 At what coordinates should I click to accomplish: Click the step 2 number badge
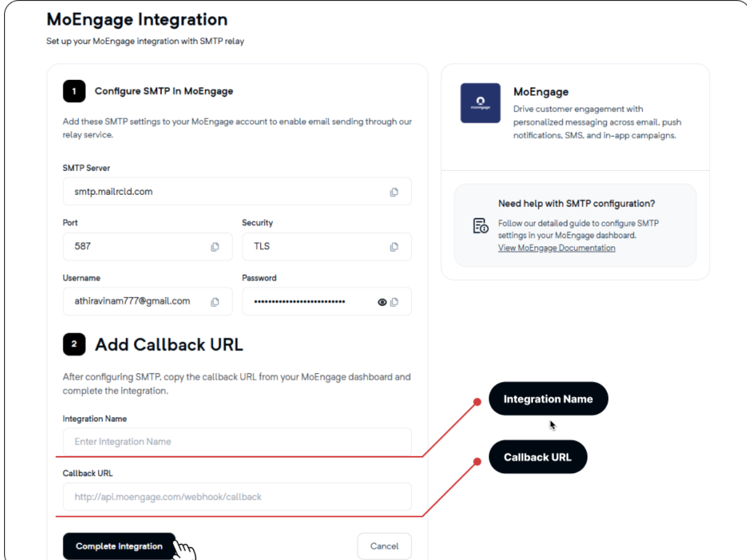(x=74, y=344)
